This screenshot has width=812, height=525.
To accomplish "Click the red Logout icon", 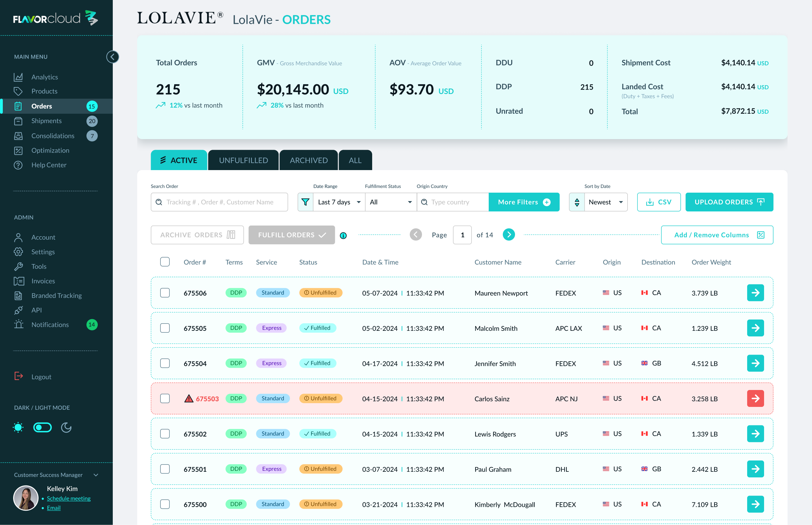I will pos(18,376).
